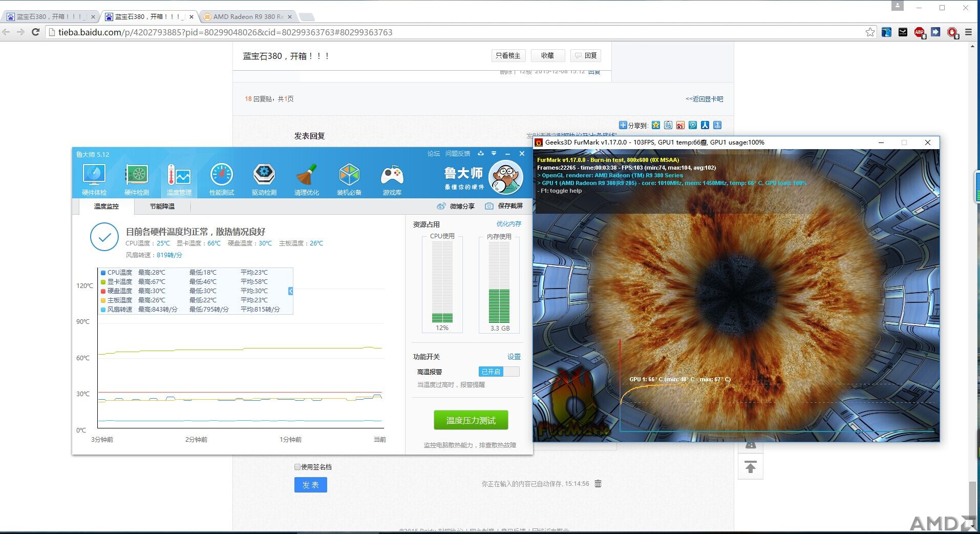Image resolution: width=980 pixels, height=534 pixels.
Task: Click the blue arrow extension icon
Action: pos(935,32)
